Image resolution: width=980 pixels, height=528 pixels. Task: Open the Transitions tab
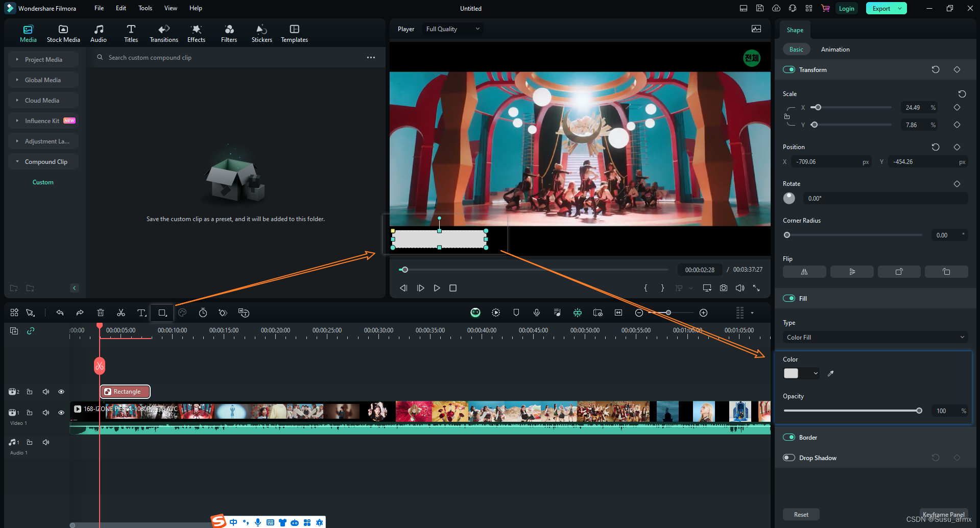point(164,34)
